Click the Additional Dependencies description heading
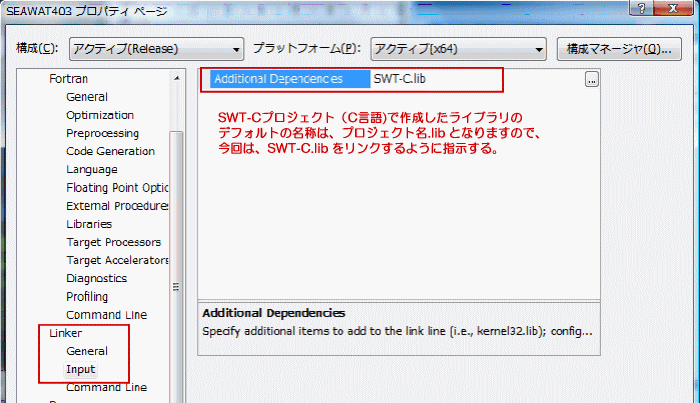 pyautogui.click(x=274, y=313)
